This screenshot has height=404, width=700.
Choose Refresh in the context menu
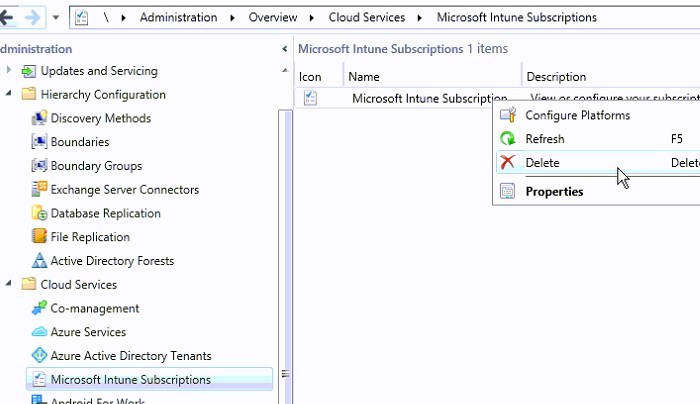pyautogui.click(x=598, y=139)
